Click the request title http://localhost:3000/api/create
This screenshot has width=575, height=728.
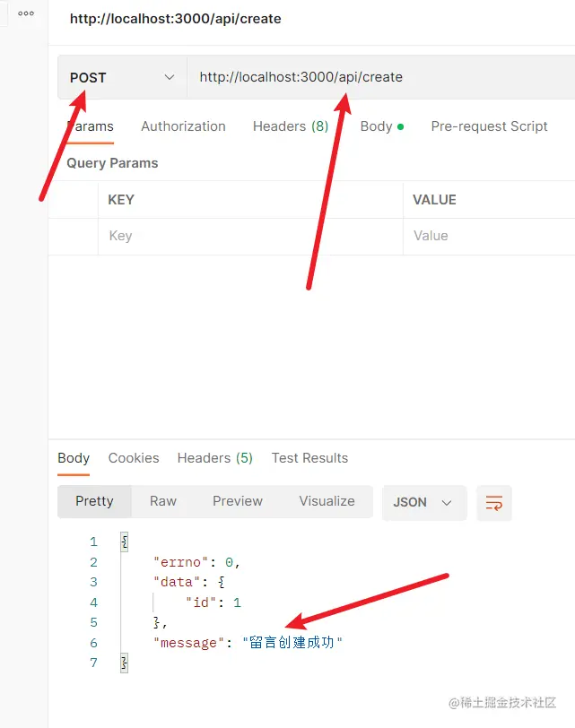click(x=176, y=19)
